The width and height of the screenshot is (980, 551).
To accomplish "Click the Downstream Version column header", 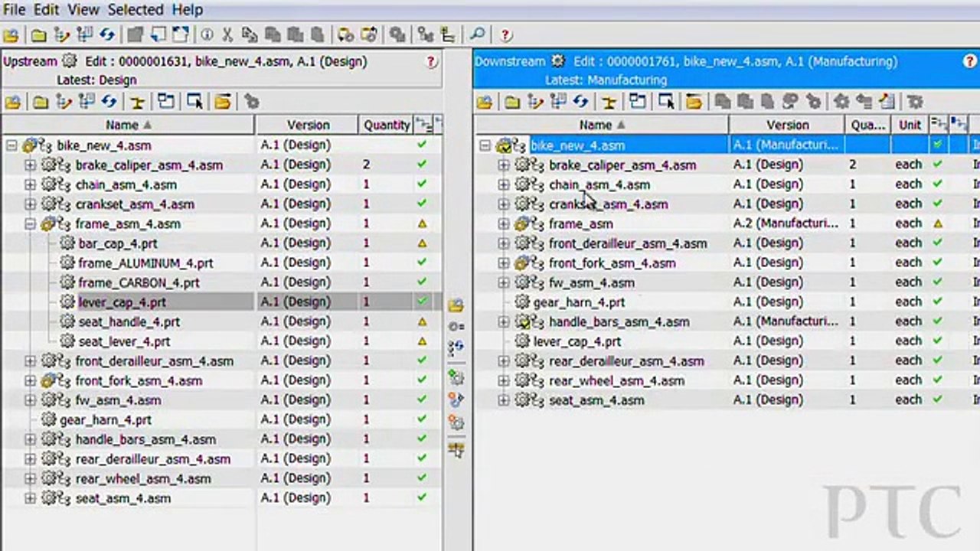I will pyautogui.click(x=787, y=125).
